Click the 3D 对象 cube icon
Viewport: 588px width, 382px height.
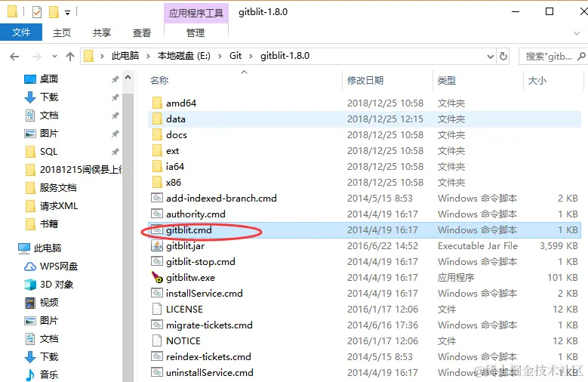30,285
